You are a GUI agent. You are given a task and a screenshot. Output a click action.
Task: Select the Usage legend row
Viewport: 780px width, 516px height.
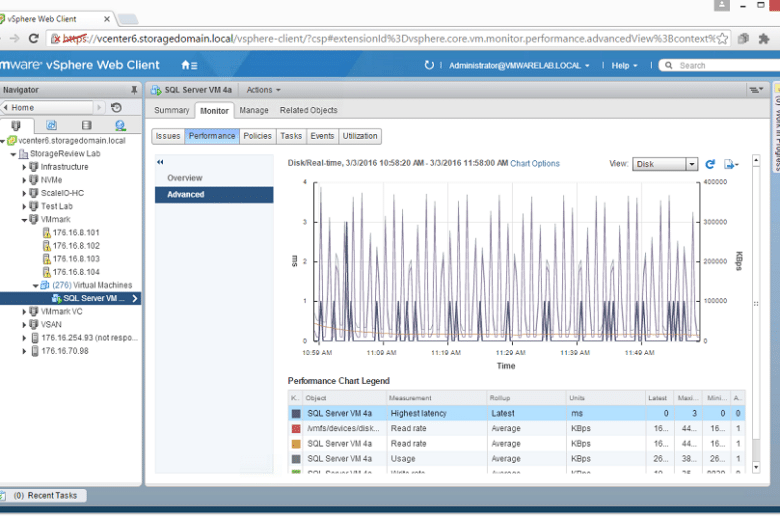[516, 459]
